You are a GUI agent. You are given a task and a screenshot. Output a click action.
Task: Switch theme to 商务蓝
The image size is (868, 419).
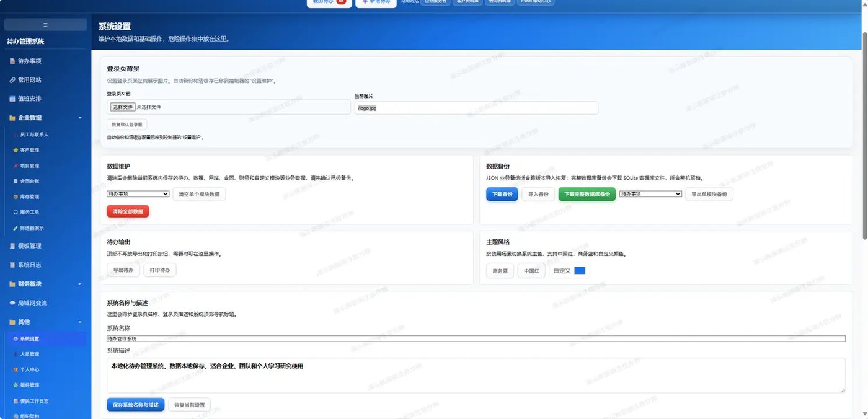pos(500,271)
